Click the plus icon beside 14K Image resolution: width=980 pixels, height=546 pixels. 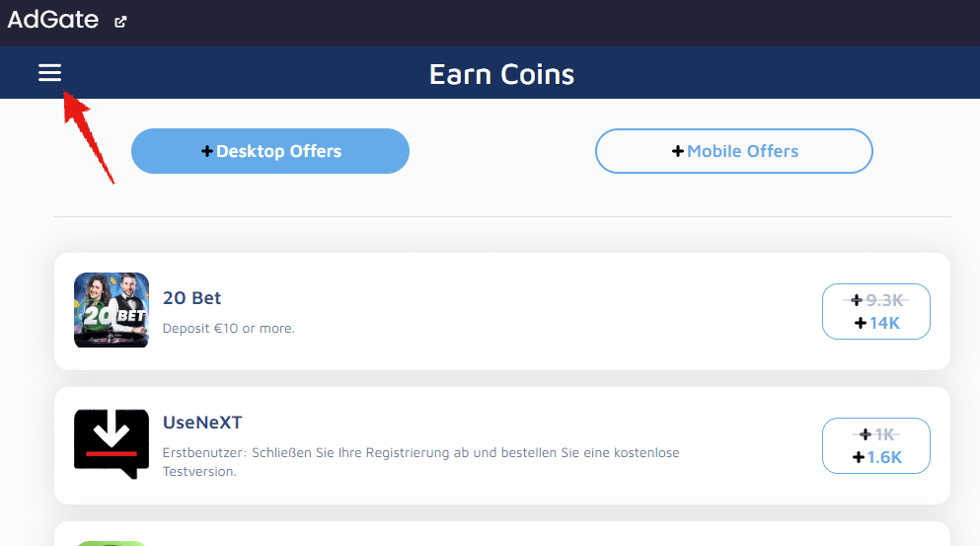click(x=861, y=323)
